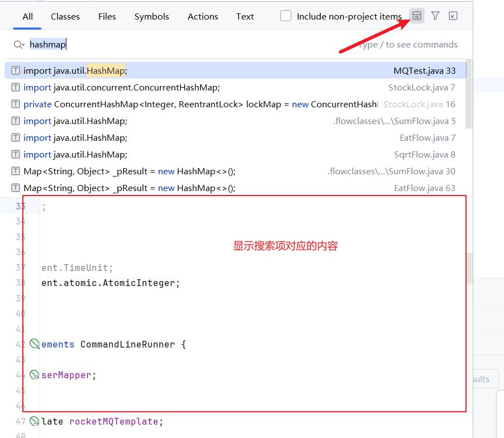Screen dimensions: 504x438
Task: Click the gutter icon on line 44
Action: pyautogui.click(x=34, y=375)
